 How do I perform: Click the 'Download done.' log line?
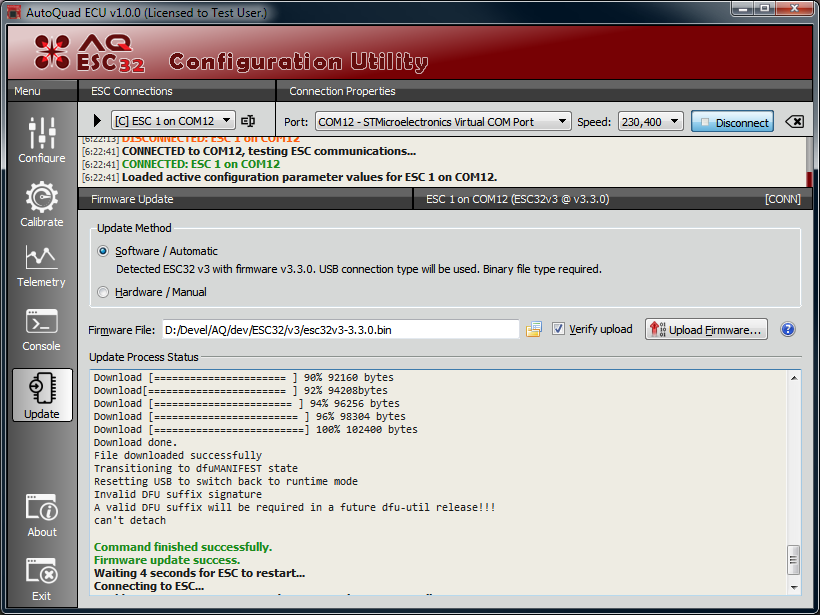(135, 442)
